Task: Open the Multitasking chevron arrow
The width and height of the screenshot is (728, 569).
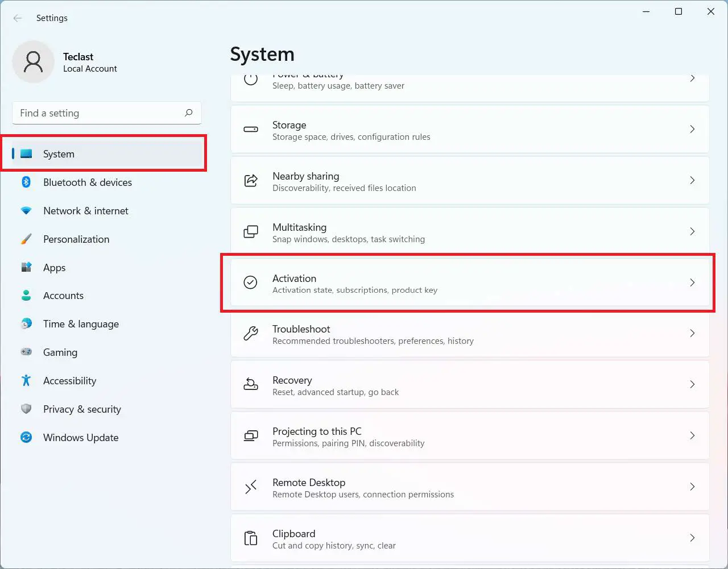Action: pos(692,231)
